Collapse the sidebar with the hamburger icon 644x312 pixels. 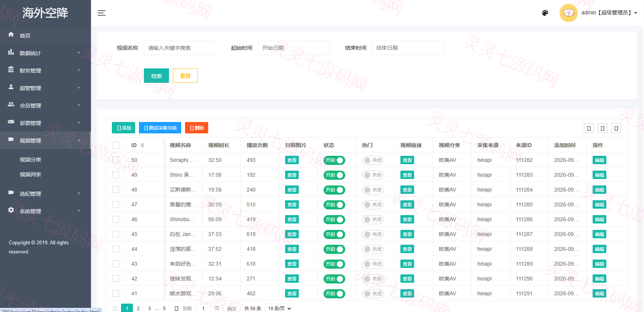[102, 13]
